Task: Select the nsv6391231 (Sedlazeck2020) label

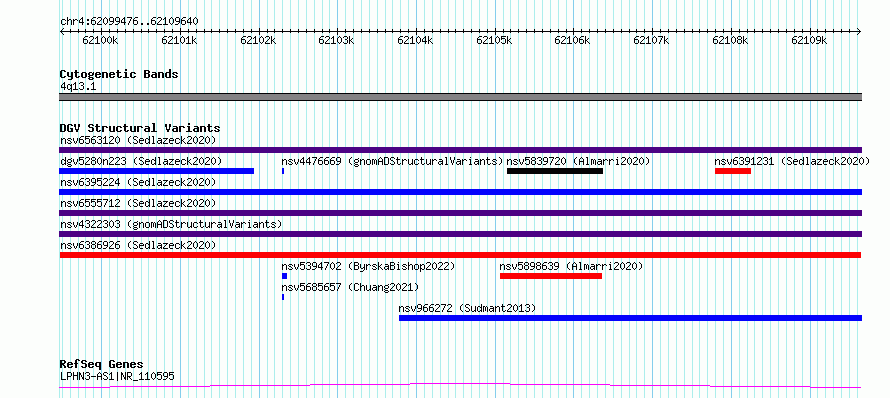Action: pyautogui.click(x=792, y=161)
